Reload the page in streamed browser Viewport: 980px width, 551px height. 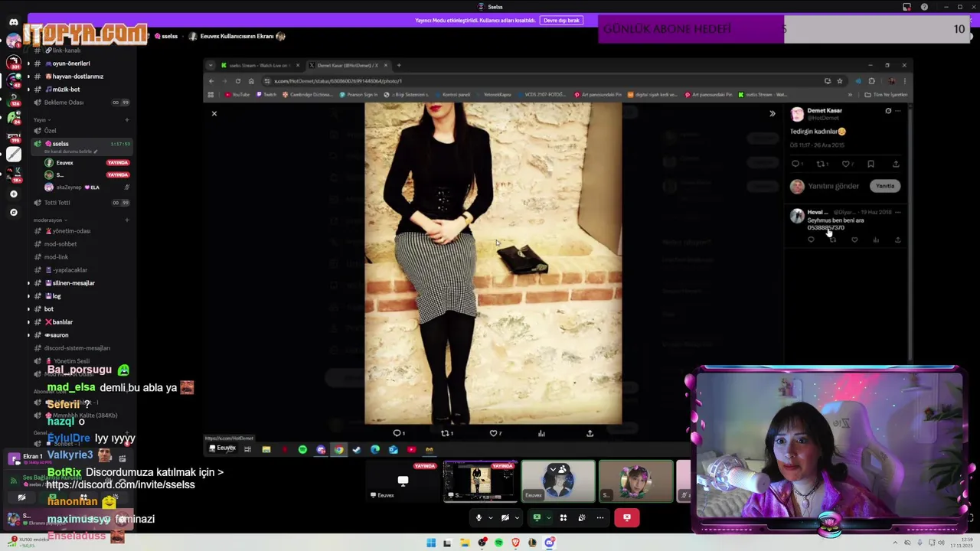[x=238, y=81]
